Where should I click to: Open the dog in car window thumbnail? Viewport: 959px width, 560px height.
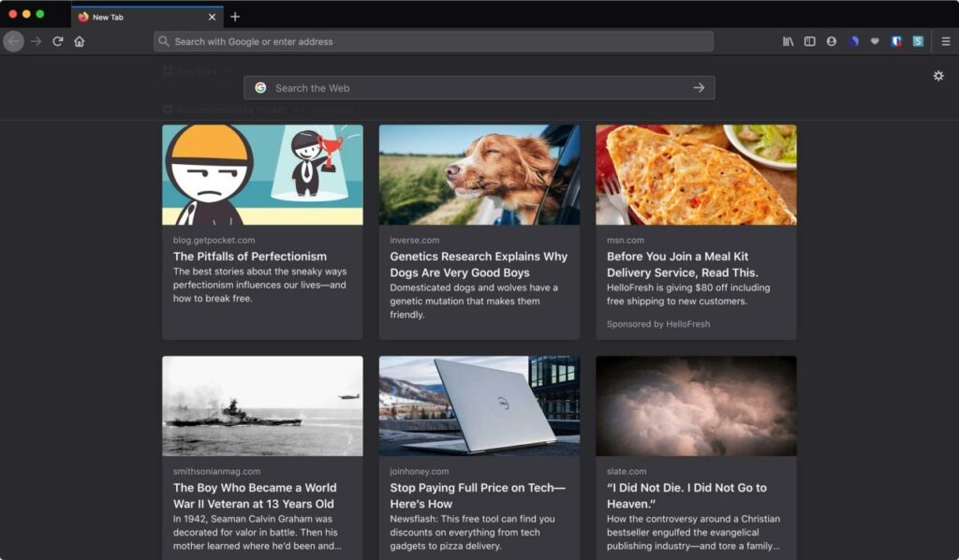(x=479, y=175)
